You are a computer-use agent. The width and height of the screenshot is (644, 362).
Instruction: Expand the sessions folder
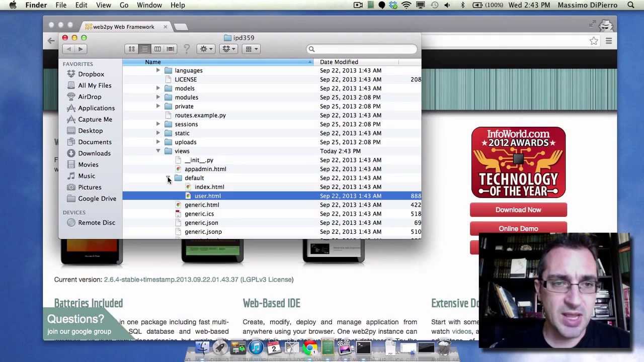158,124
